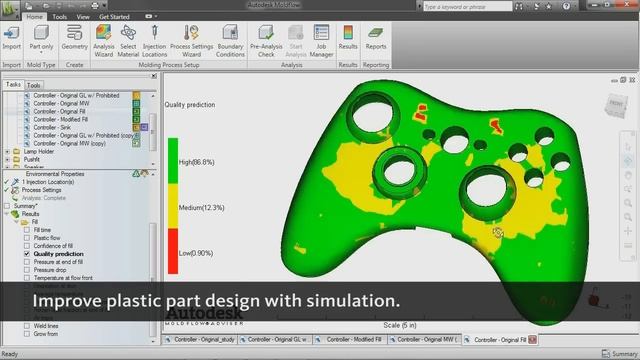Enable the Weld lines checkbox

[27, 326]
